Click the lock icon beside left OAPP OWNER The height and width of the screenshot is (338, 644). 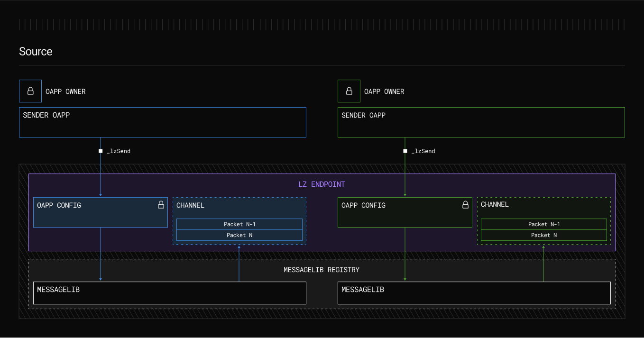coord(30,91)
